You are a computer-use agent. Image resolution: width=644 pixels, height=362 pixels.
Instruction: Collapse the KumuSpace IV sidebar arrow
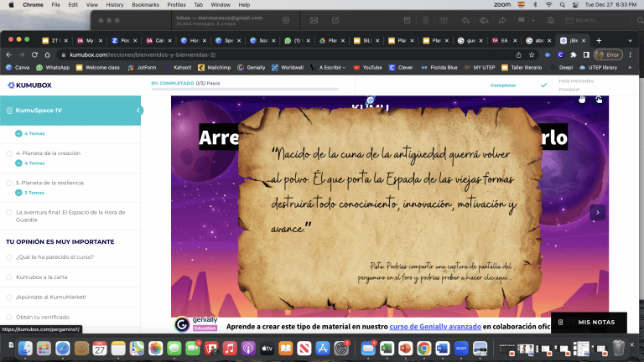(x=138, y=110)
